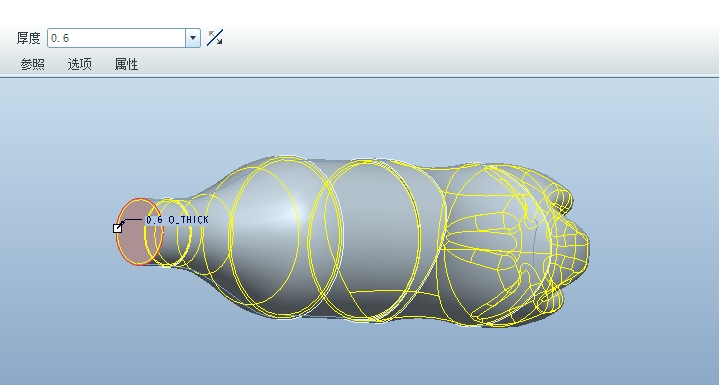Select the white square drag handle on model
Image resolution: width=719 pixels, height=385 pixels.
(117, 228)
